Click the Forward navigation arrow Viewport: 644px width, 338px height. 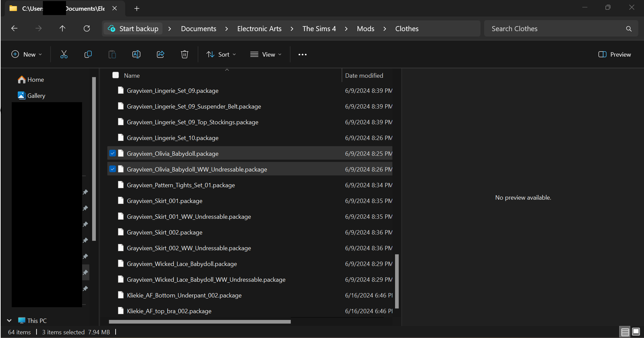pos(39,28)
